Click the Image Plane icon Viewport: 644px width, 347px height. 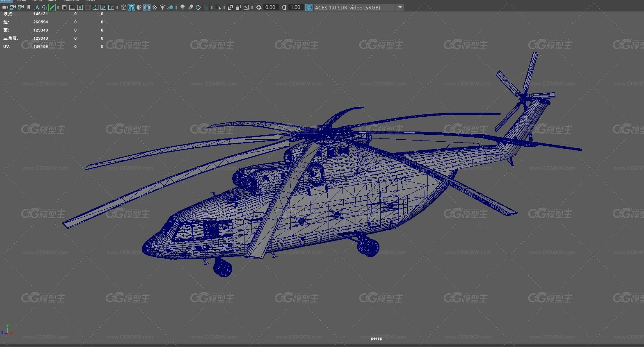[36, 7]
